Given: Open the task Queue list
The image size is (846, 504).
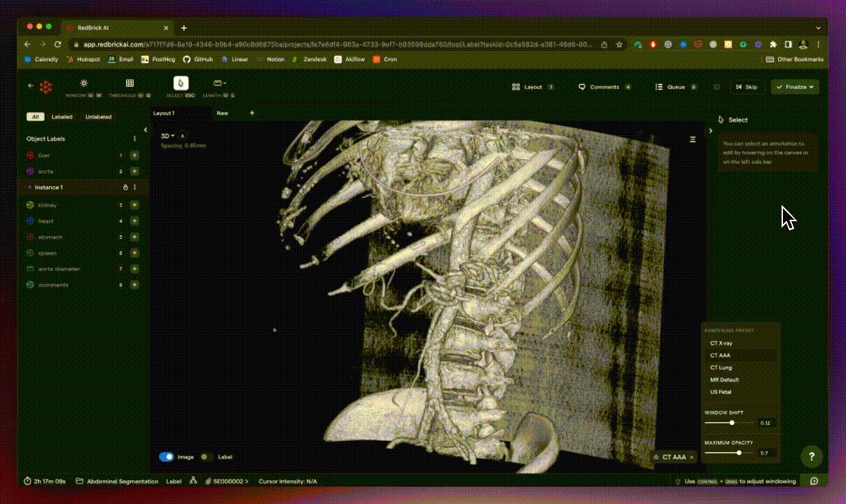Looking at the screenshot, I should point(676,87).
